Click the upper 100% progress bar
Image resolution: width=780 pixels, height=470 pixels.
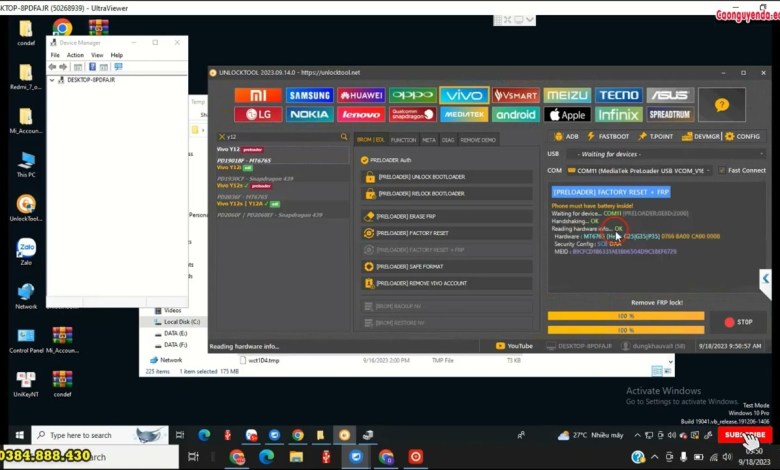(x=626, y=316)
